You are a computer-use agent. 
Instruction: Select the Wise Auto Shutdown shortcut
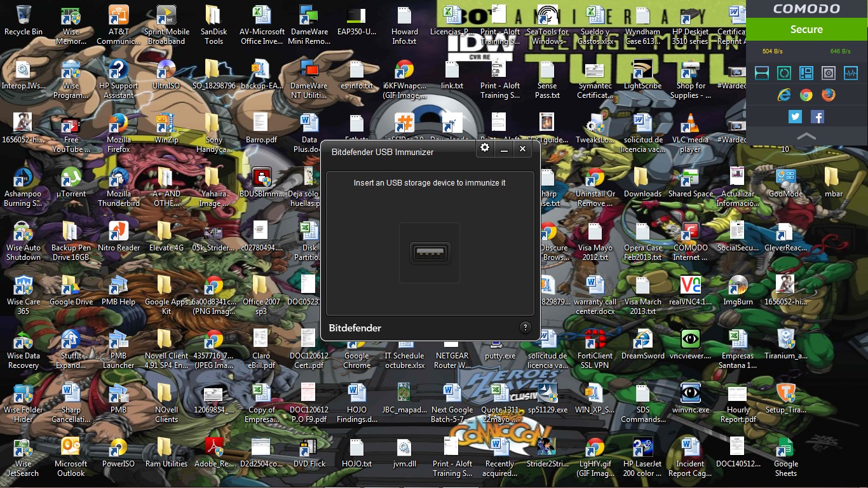tap(24, 241)
